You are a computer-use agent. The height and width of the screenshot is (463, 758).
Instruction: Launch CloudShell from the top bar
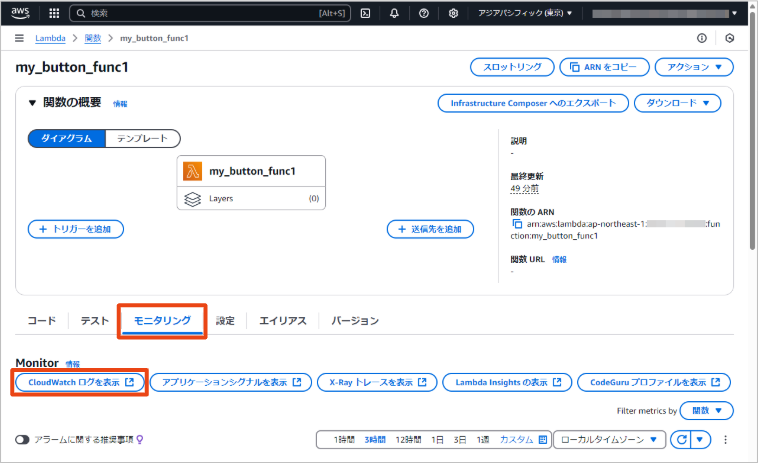[x=365, y=13]
